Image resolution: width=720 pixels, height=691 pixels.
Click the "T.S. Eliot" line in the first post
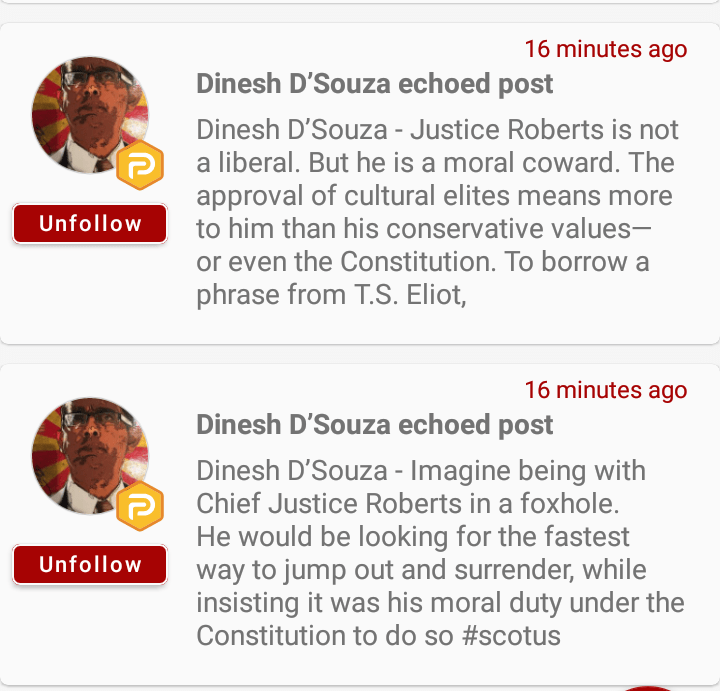331,295
